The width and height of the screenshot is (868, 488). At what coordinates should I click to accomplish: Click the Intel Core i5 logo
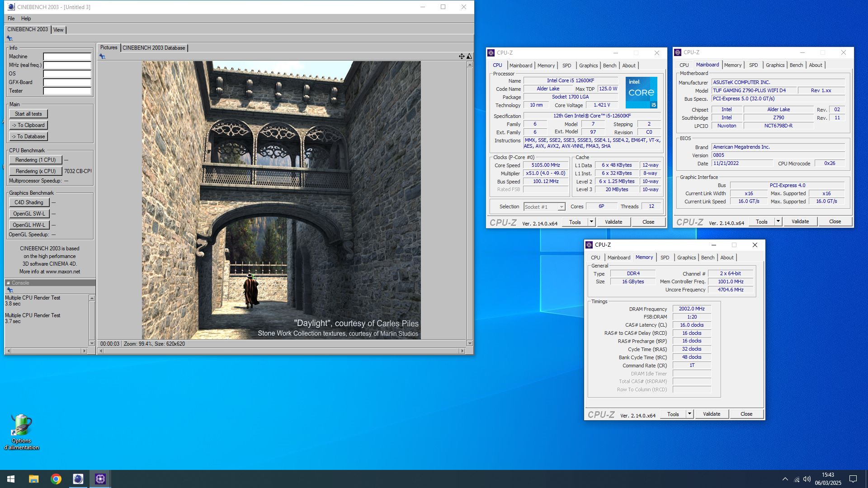[642, 93]
